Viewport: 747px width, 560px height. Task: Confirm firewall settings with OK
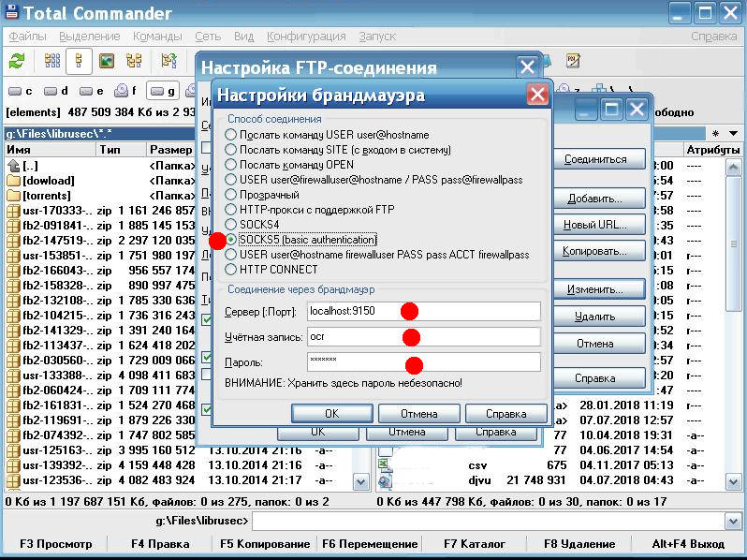coord(332,414)
